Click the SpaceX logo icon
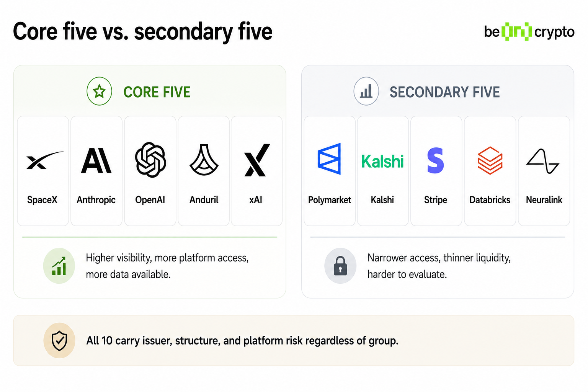 coord(43,160)
